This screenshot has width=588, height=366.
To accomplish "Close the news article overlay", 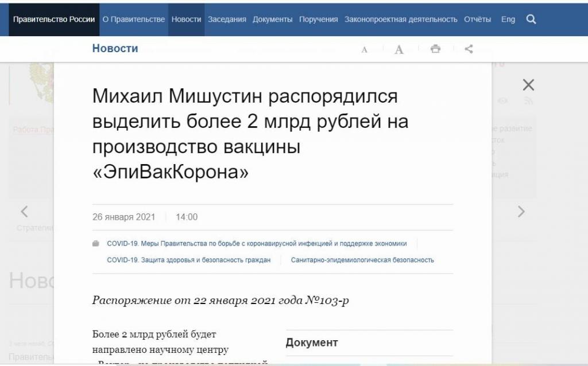I will coord(528,85).
